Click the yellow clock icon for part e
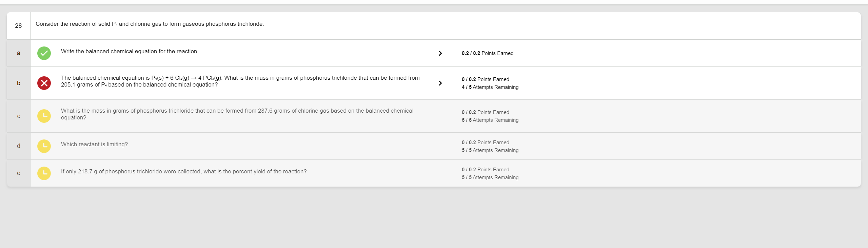The width and height of the screenshot is (868, 248). coord(44,173)
